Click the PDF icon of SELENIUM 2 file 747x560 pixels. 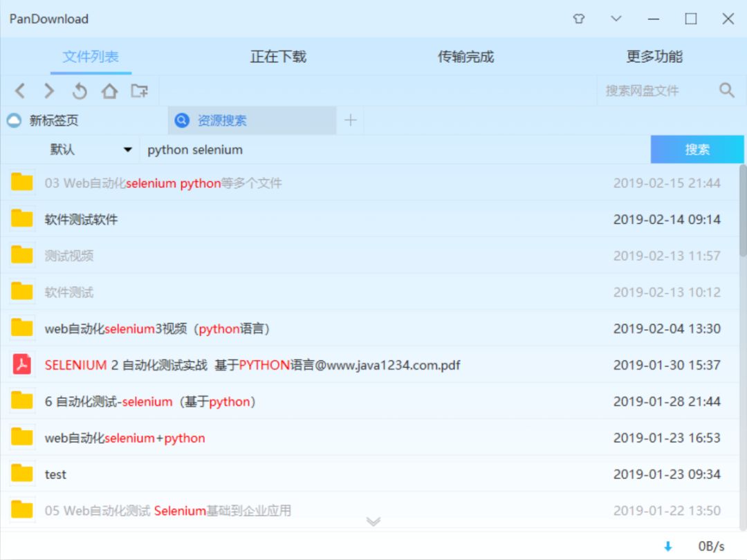pos(22,365)
